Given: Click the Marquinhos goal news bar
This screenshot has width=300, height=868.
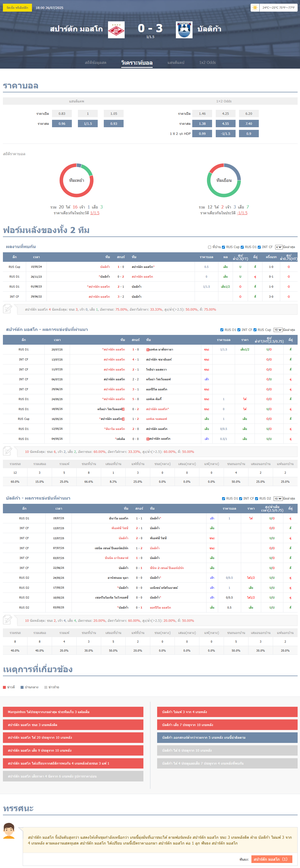Looking at the screenshot, I should pos(73,712).
